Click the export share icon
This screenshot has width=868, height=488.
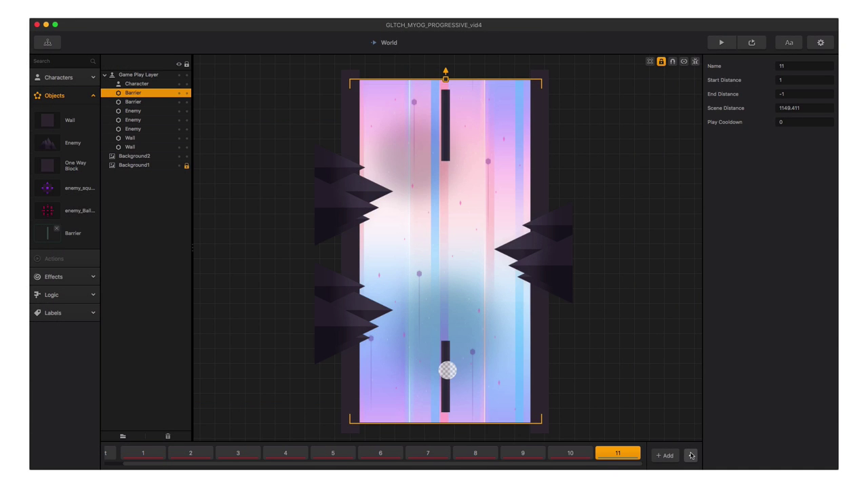[x=751, y=43]
